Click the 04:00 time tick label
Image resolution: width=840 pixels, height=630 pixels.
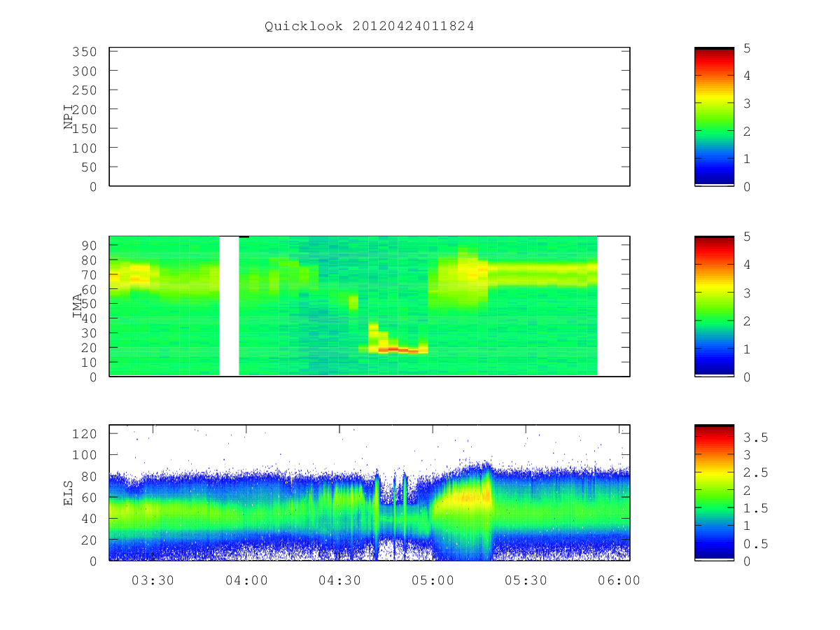click(x=246, y=580)
